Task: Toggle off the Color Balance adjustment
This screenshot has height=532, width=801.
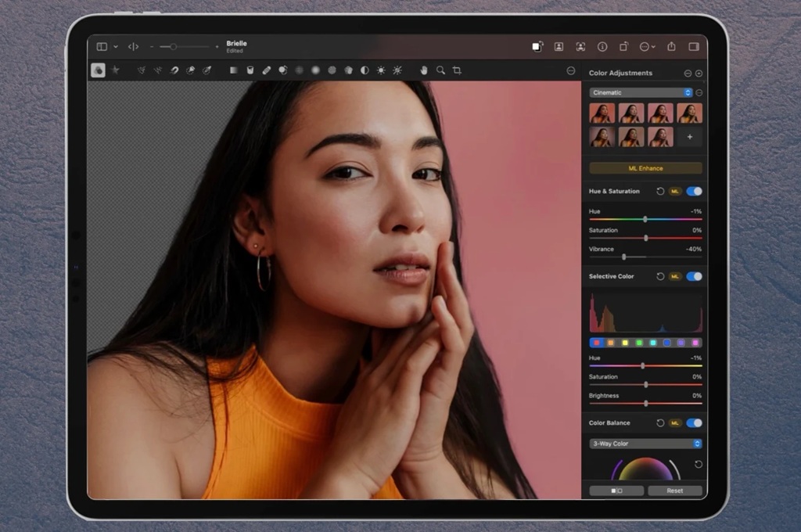Action: (694, 422)
